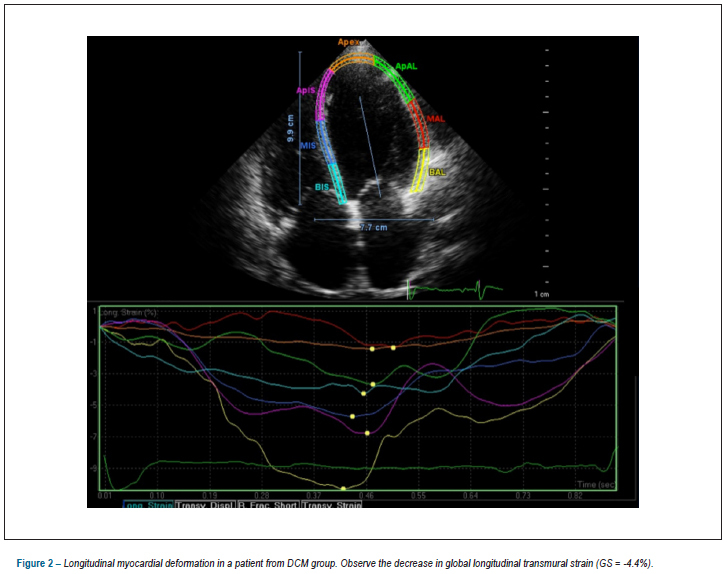The image size is (727, 574).
Task: Click the peak marker on the yellow strain curve
Action: 343,489
